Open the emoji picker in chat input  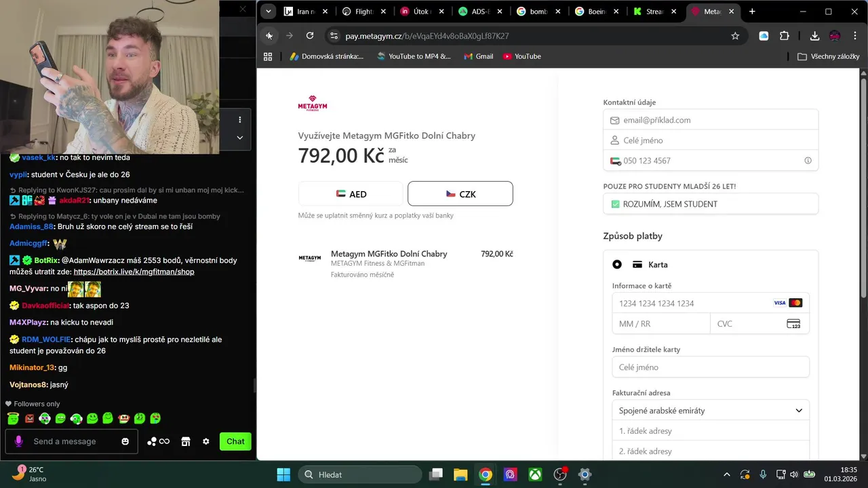click(x=125, y=441)
